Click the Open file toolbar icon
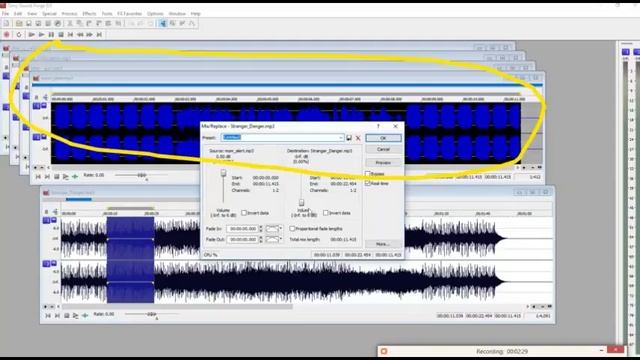The width and height of the screenshot is (640, 360). click(19, 24)
